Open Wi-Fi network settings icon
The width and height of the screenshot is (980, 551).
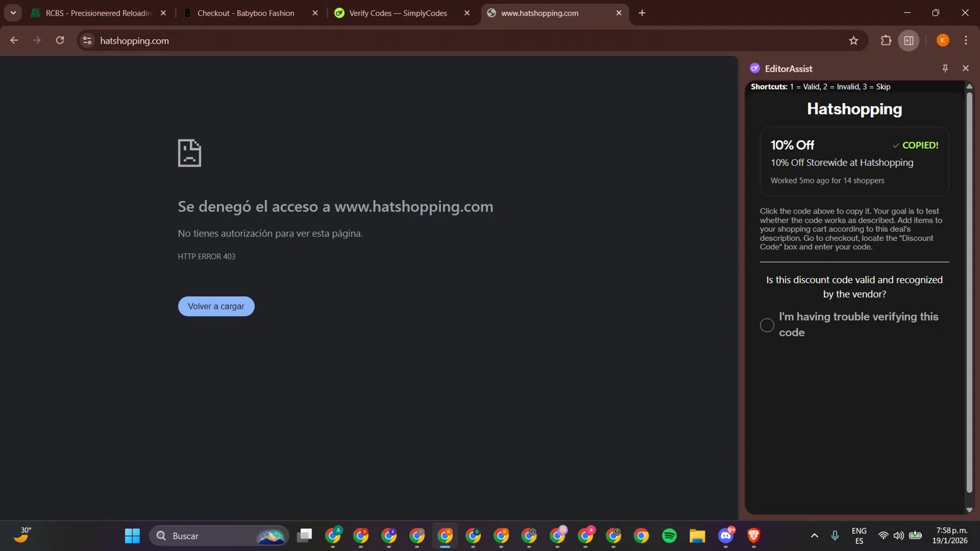[x=883, y=536]
